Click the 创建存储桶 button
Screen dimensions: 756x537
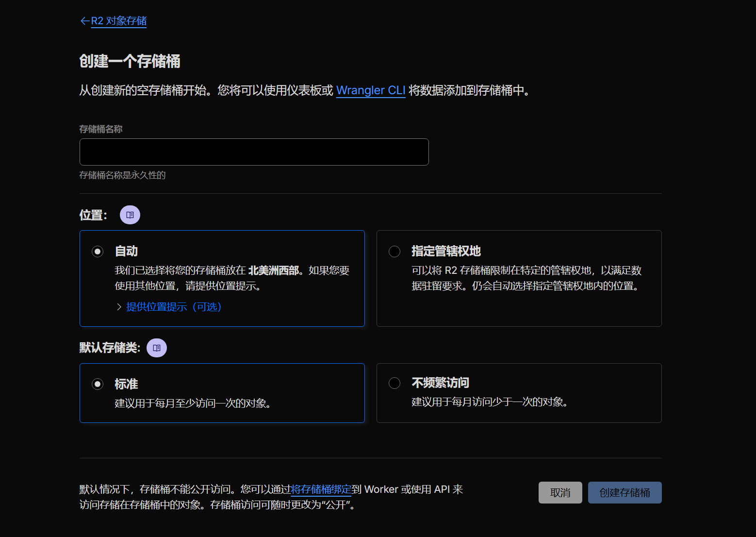tap(625, 492)
